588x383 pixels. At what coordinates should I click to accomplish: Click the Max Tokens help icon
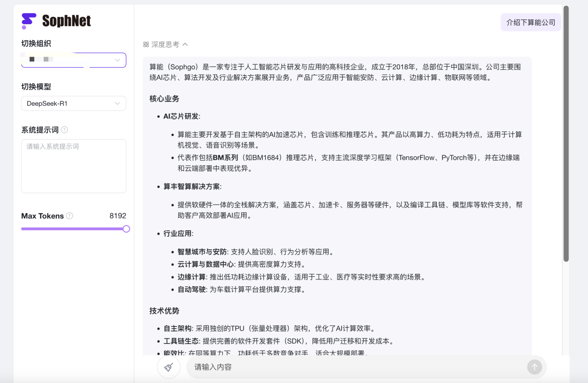pos(70,216)
